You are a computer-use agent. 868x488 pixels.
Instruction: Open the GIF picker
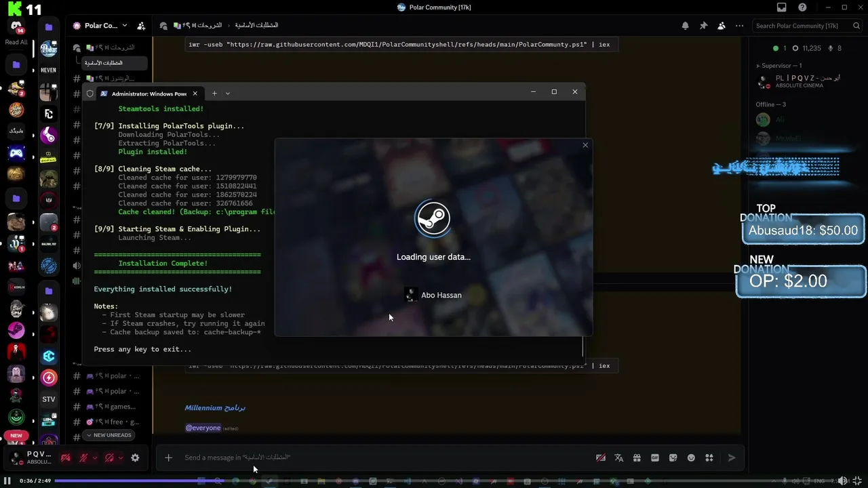coord(655,457)
